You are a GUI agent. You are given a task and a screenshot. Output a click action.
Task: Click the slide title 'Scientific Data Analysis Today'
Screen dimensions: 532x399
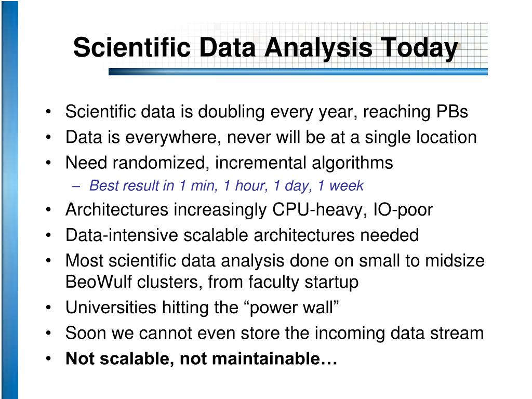[x=265, y=48]
